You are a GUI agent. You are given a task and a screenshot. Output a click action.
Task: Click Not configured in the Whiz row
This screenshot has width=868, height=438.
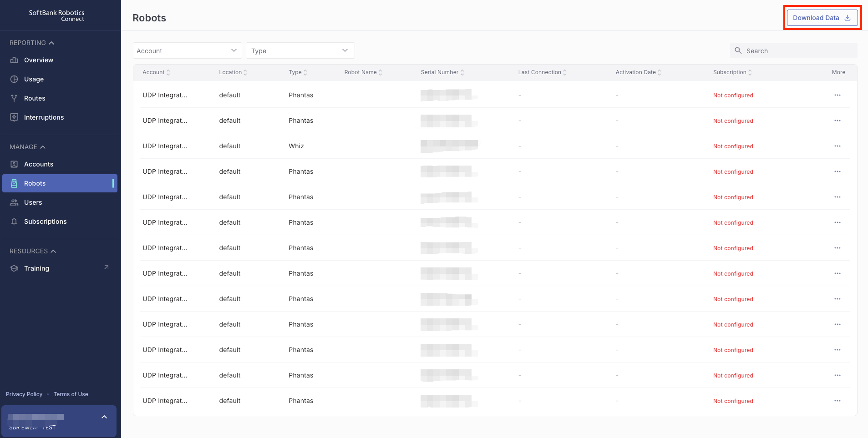(x=733, y=146)
